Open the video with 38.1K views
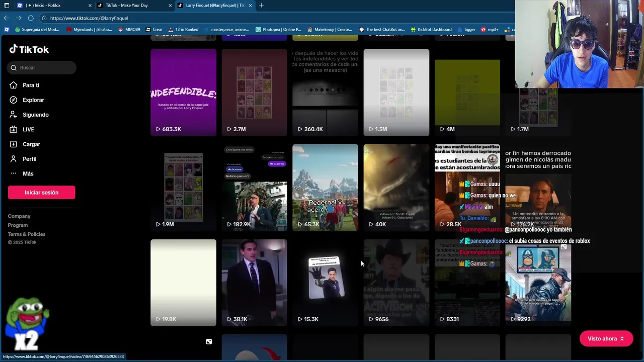Image resolution: width=644 pixels, height=362 pixels. tap(254, 283)
